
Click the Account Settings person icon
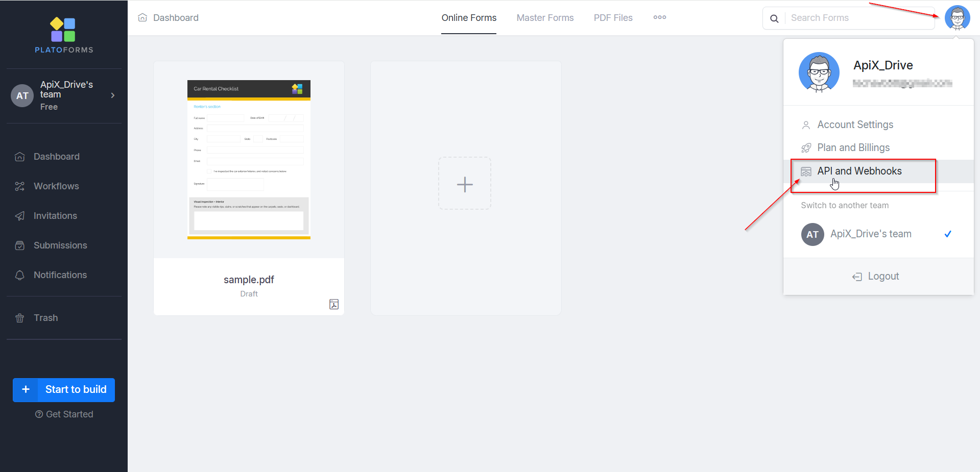click(x=806, y=125)
